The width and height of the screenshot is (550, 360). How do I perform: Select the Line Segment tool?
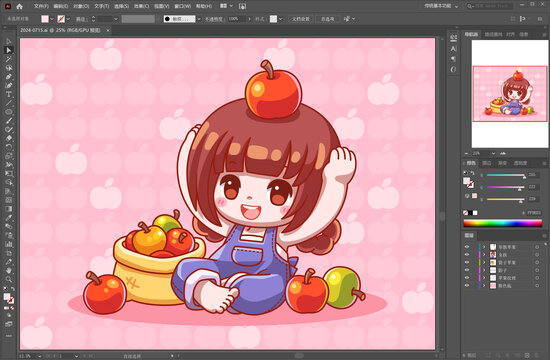tap(9, 103)
